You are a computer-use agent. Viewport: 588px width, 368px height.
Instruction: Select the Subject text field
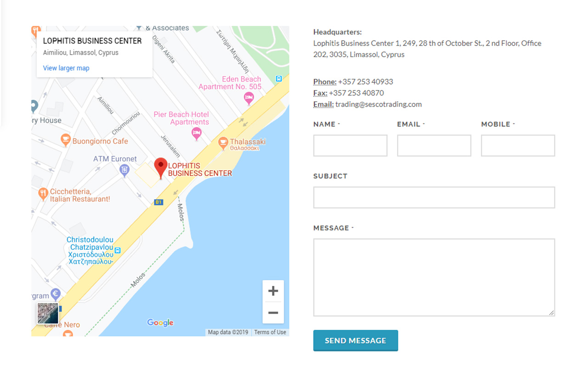[x=434, y=197]
